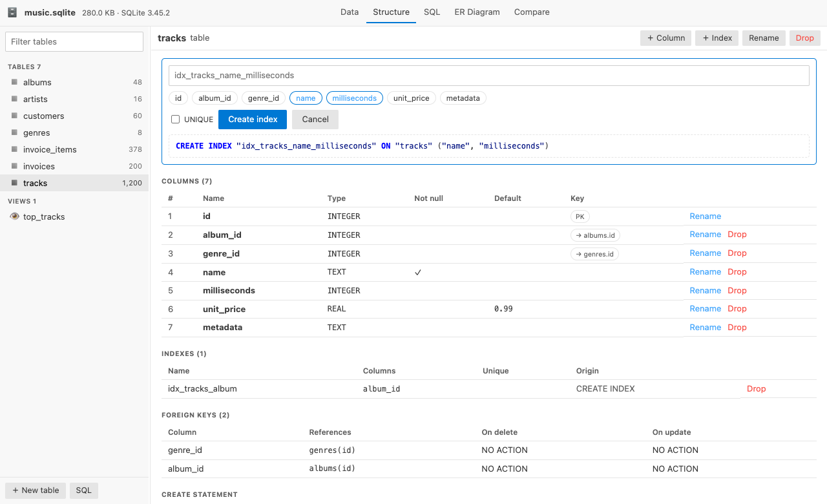Click the table icon next to genres

14,132
